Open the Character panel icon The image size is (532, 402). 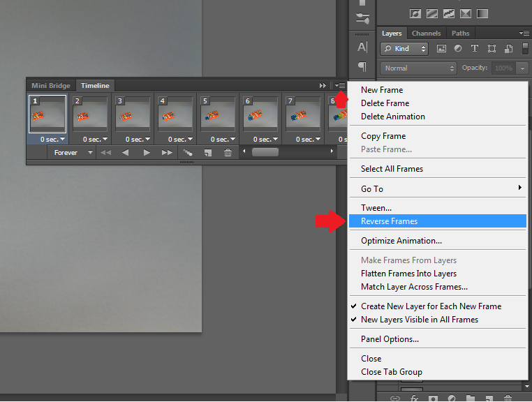click(362, 47)
